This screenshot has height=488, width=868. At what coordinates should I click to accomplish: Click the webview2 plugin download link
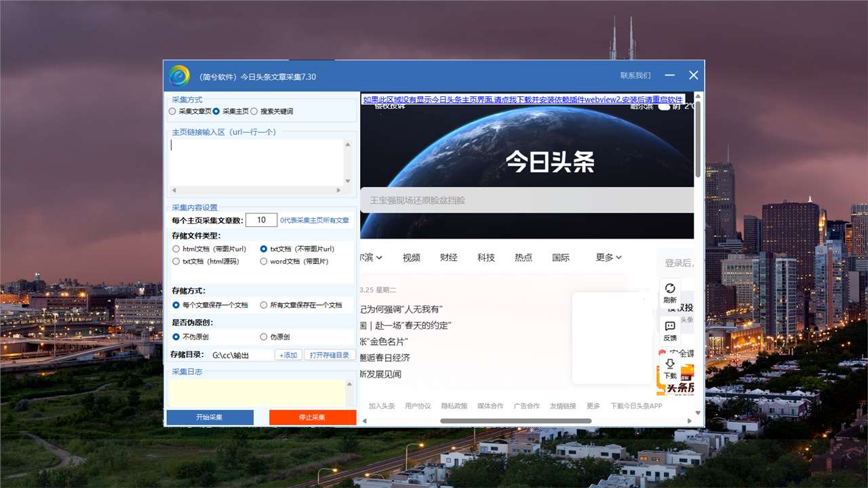click(523, 100)
